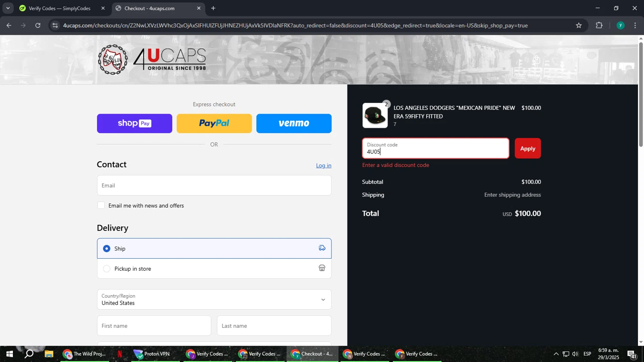
Task: Apply the discount code
Action: coord(528,148)
